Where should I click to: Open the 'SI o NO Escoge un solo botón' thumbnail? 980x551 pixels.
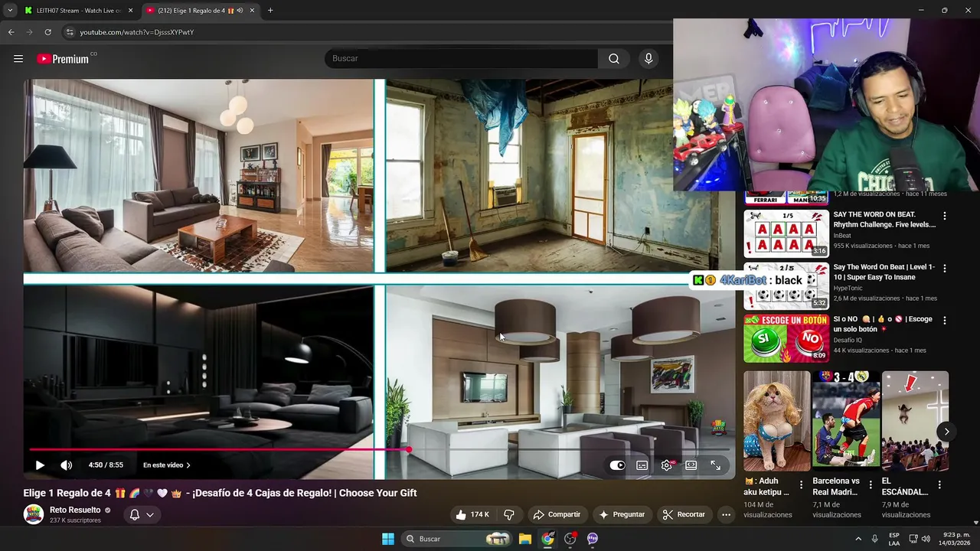(786, 338)
